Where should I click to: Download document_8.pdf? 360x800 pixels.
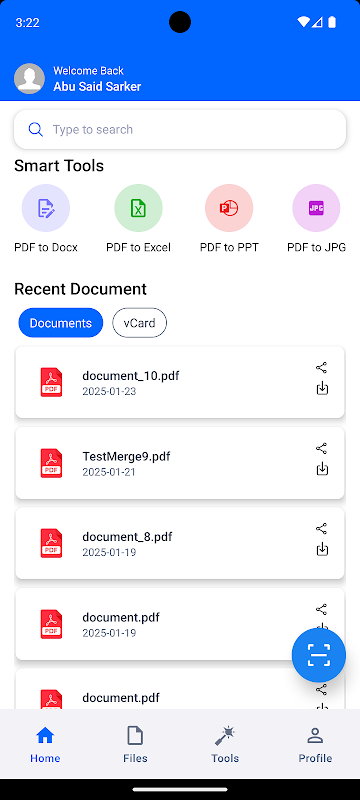(x=322, y=549)
